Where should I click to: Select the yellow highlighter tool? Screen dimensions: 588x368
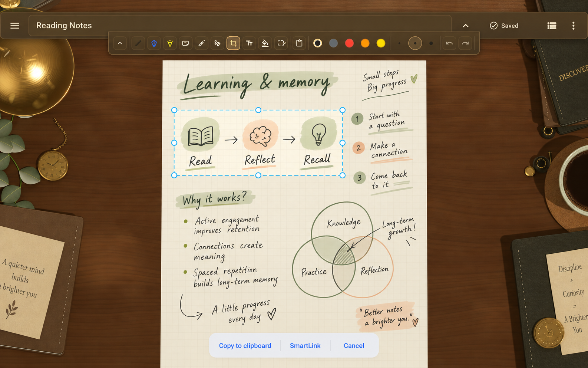tap(170, 43)
